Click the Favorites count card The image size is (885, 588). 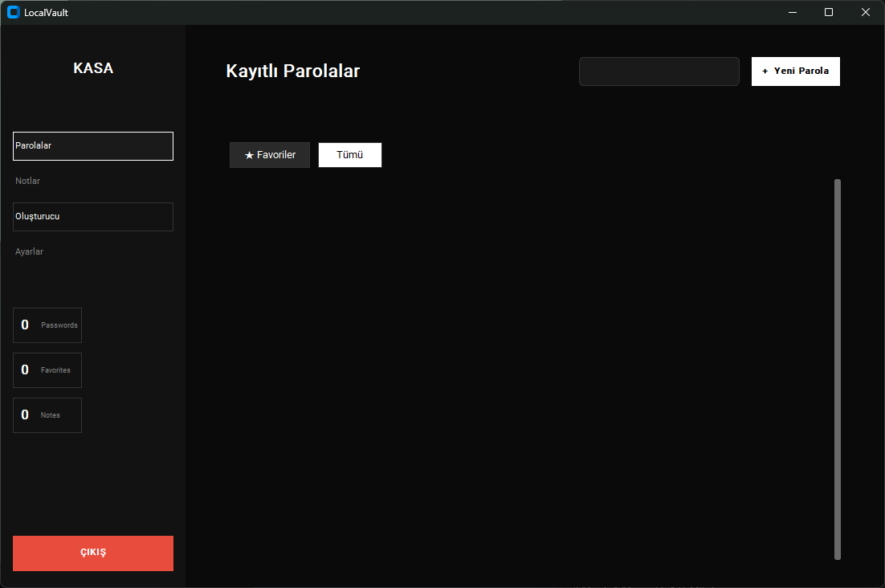pos(47,370)
